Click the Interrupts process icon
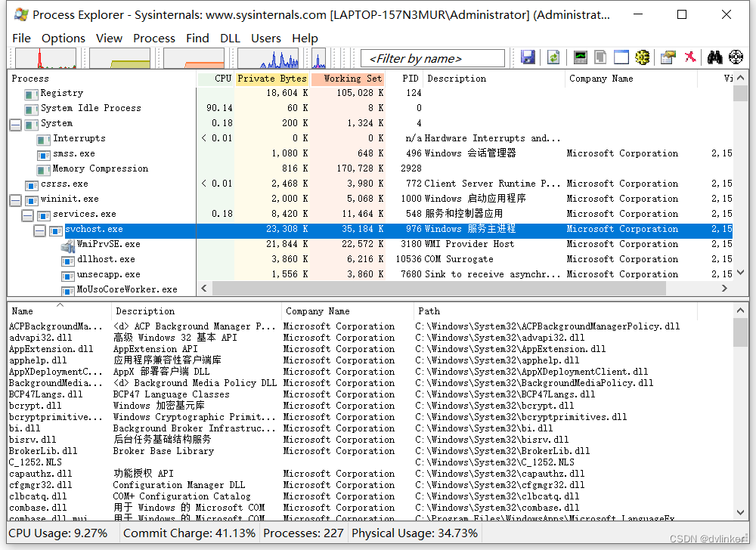 coord(43,140)
